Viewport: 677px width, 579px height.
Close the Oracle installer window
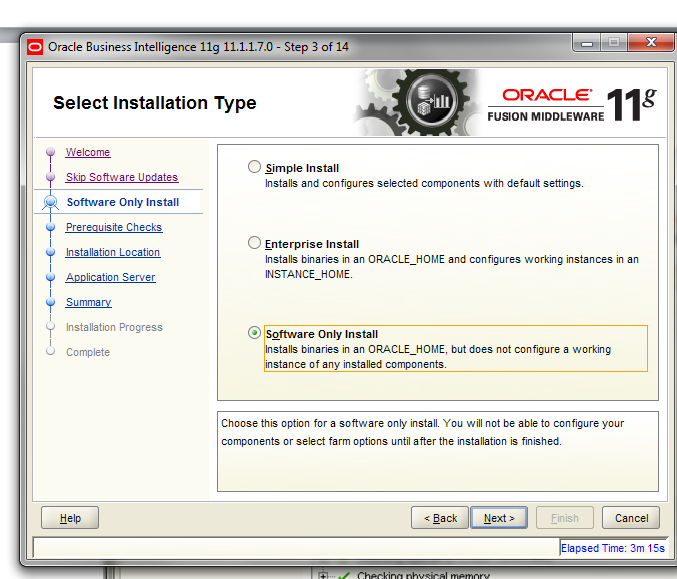click(x=651, y=43)
